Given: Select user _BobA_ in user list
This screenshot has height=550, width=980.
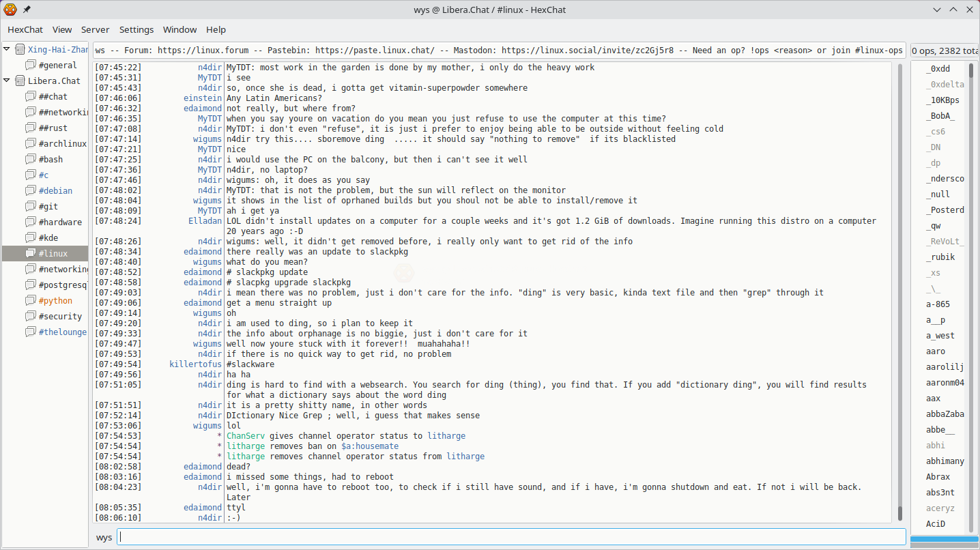Looking at the screenshot, I should pos(940,116).
